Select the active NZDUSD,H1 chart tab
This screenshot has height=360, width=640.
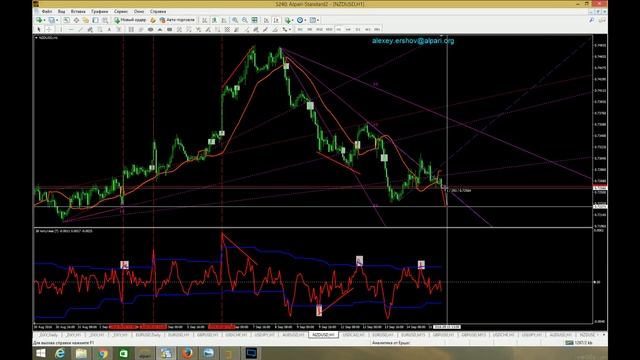point(323,335)
